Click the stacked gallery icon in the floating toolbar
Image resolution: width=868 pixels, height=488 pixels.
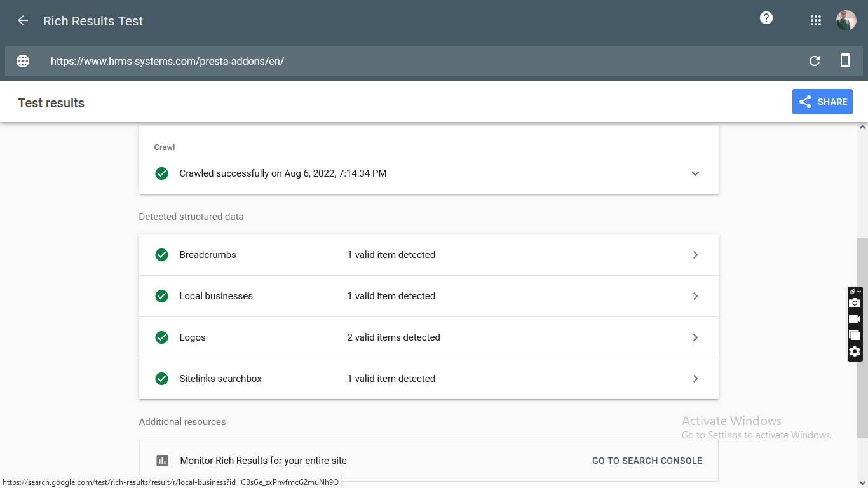tap(855, 335)
